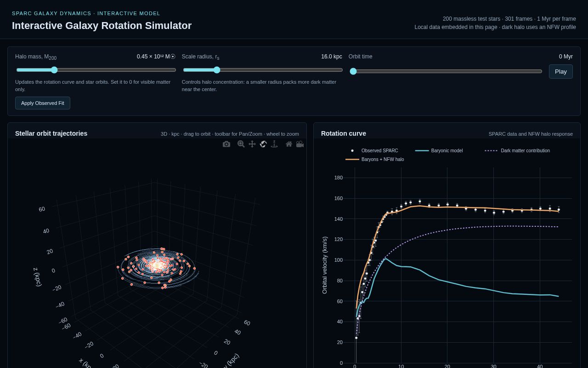Click the Orbit time slider handle
The image size is (588, 368).
coord(353,71)
